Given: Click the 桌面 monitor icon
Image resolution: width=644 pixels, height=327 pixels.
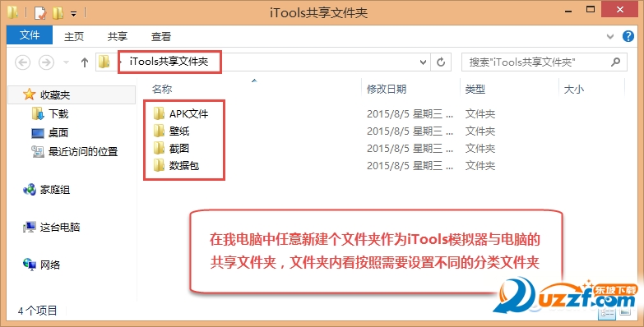Looking at the screenshot, I should (x=38, y=133).
